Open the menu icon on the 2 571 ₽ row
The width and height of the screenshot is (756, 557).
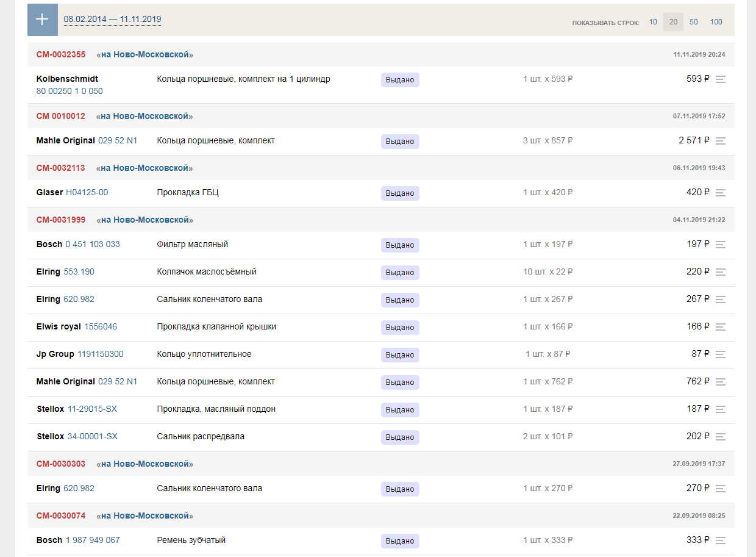pyautogui.click(x=721, y=141)
